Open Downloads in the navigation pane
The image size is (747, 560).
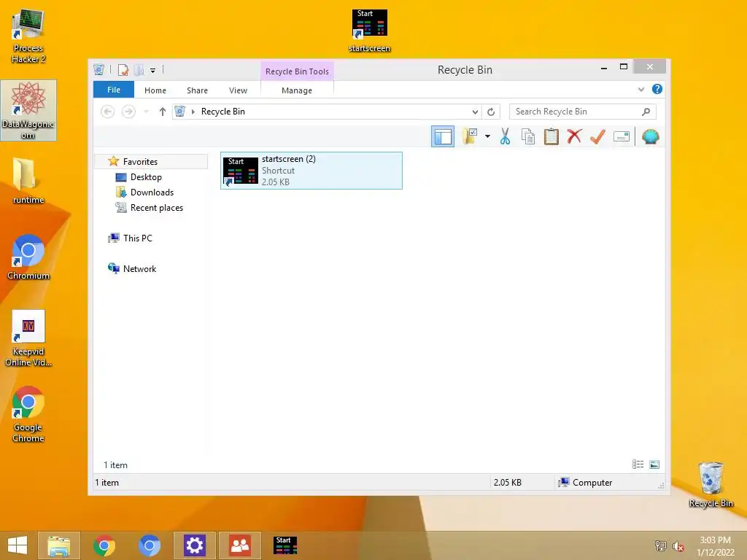pos(152,192)
